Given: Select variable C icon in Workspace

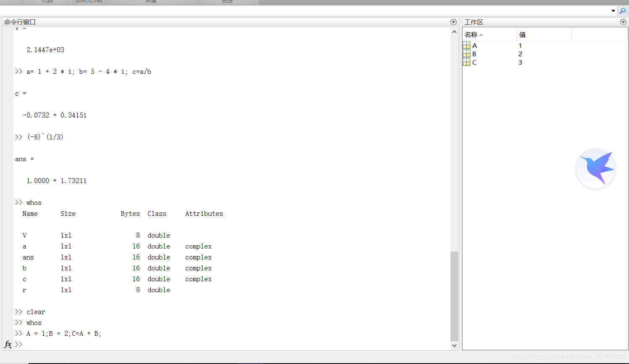Looking at the screenshot, I should point(466,62).
